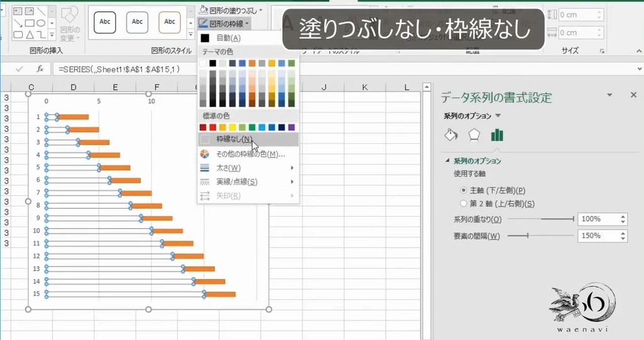
Task: Pick the arrow line shape
Action: coord(18,23)
